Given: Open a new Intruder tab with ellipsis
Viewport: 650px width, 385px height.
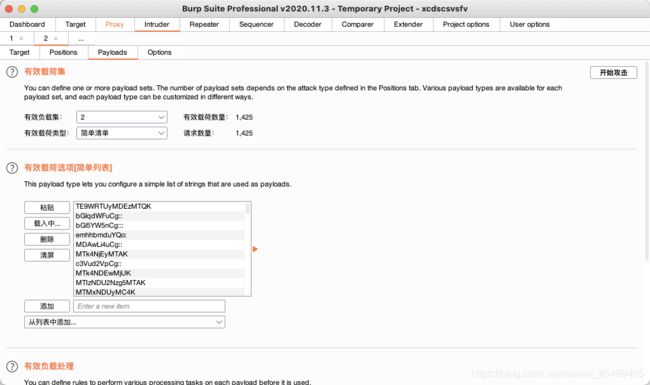Looking at the screenshot, I should pos(81,39).
